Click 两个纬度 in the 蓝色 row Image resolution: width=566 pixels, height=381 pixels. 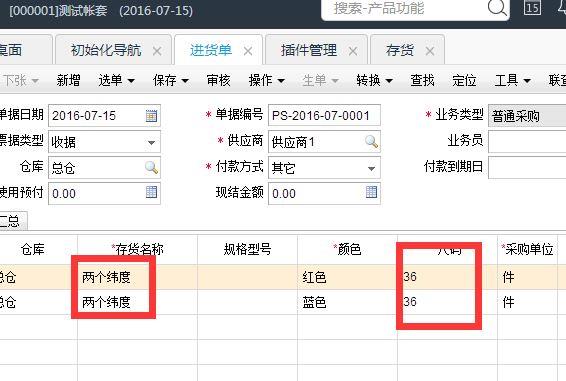(106, 302)
